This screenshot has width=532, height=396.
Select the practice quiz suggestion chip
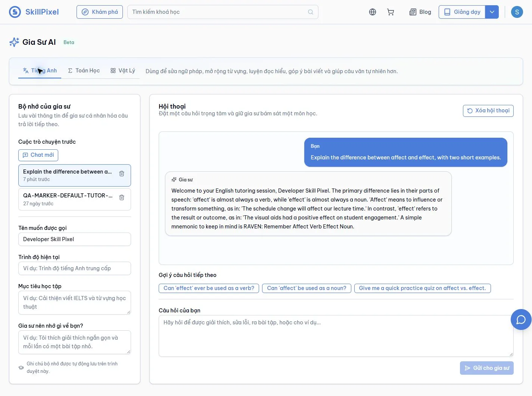pos(422,288)
